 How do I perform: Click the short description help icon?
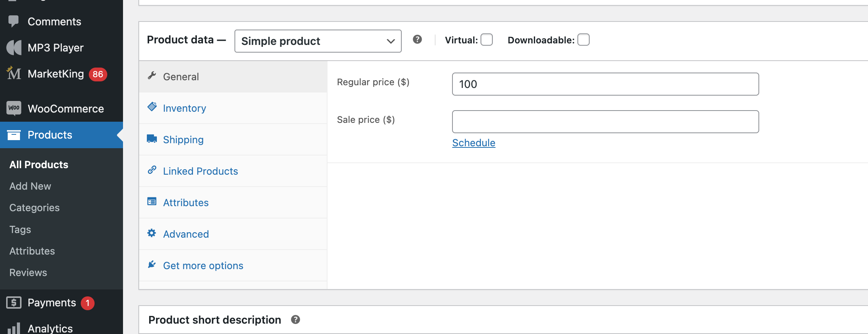295,319
